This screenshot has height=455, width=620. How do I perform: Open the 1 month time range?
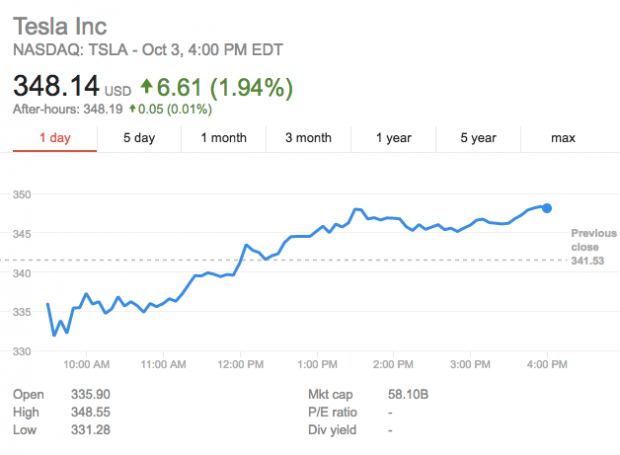tap(223, 138)
